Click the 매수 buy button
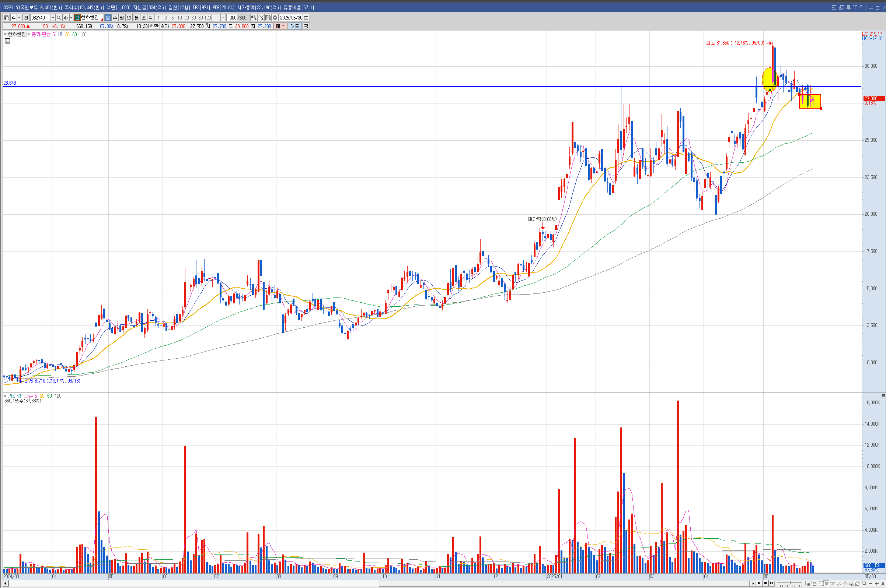This screenshot has width=886, height=588. 280,26
